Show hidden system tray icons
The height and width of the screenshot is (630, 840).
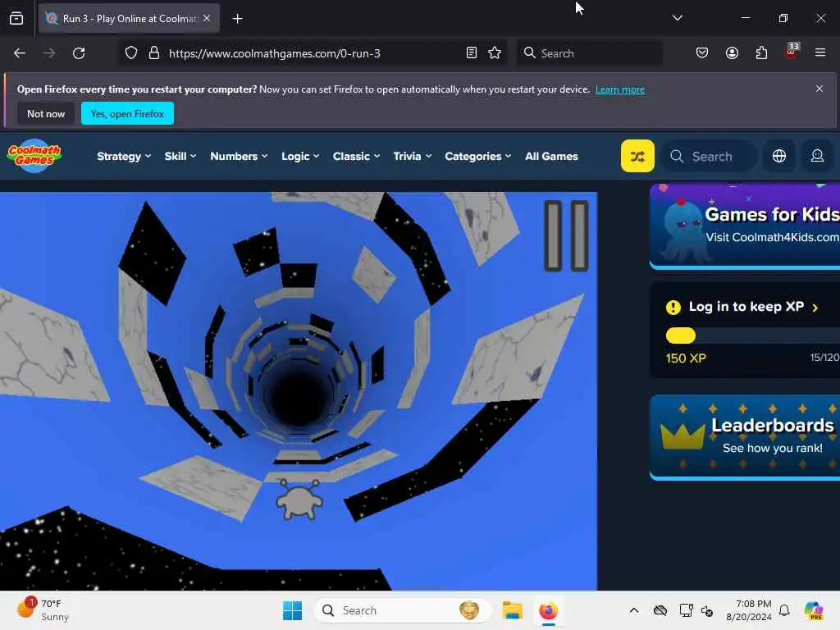tap(634, 610)
